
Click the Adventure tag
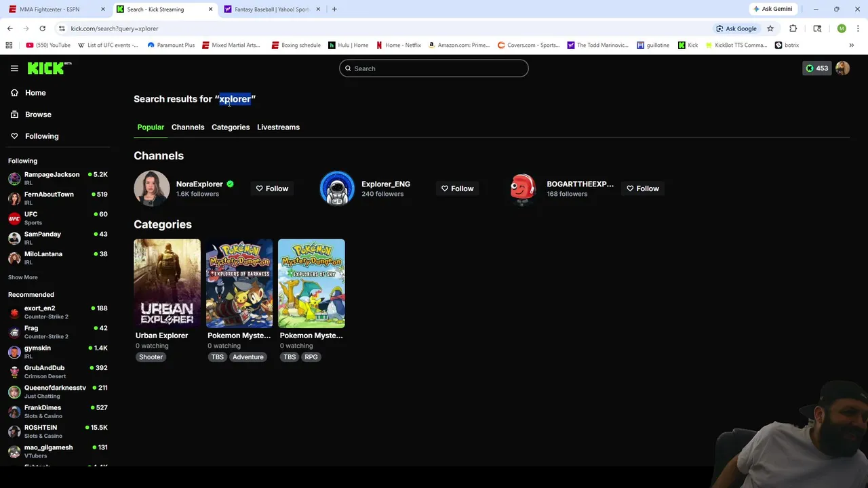248,357
